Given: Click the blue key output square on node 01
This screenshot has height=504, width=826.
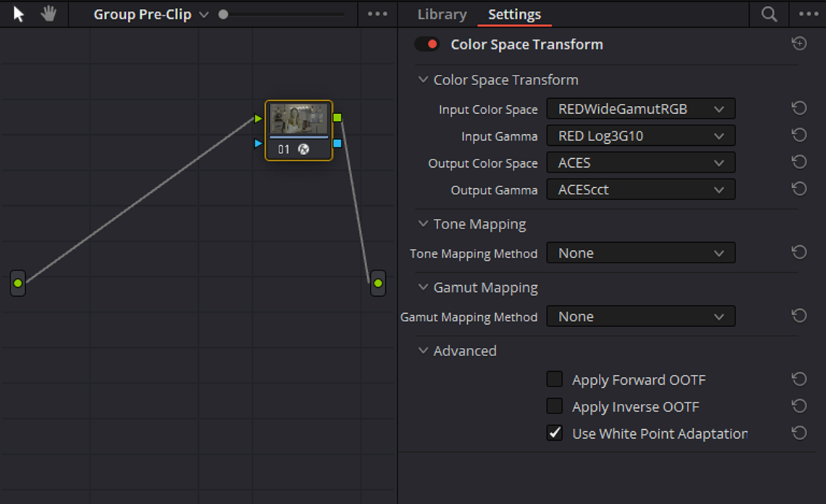Looking at the screenshot, I should 337,143.
